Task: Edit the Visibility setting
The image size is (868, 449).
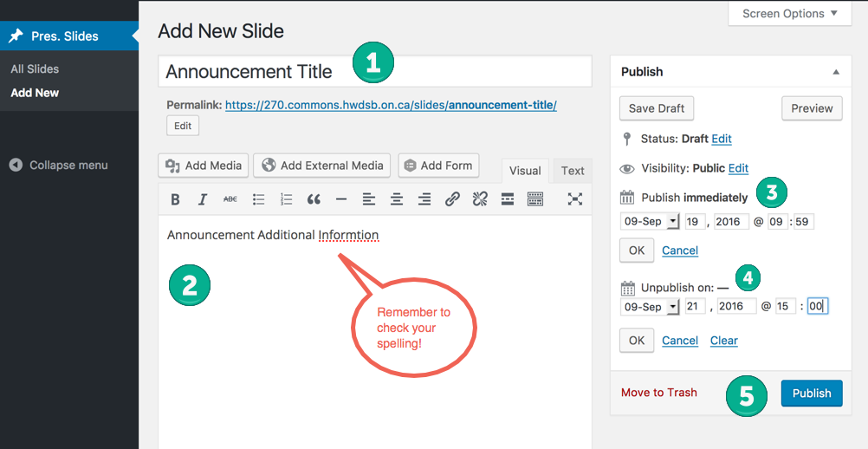Action: coord(738,168)
